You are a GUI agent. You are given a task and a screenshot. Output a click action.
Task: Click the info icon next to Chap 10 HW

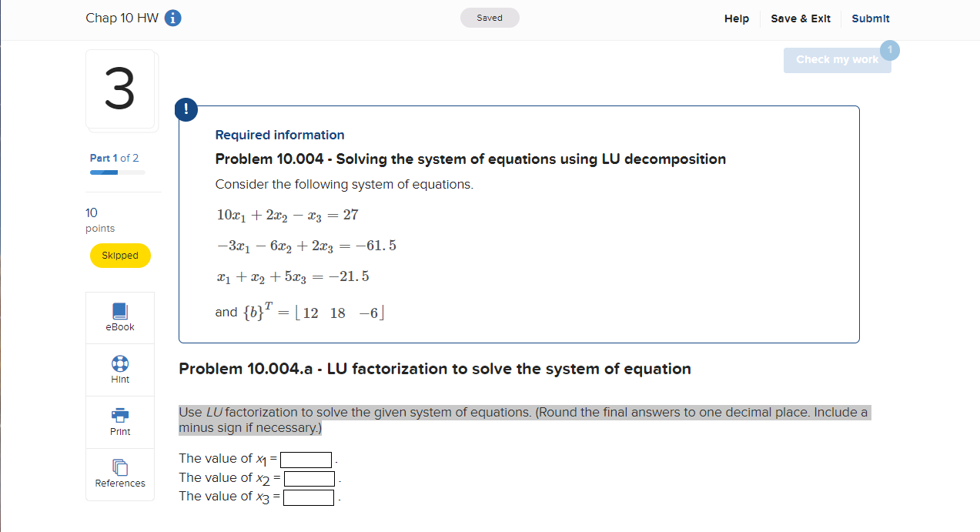click(172, 18)
